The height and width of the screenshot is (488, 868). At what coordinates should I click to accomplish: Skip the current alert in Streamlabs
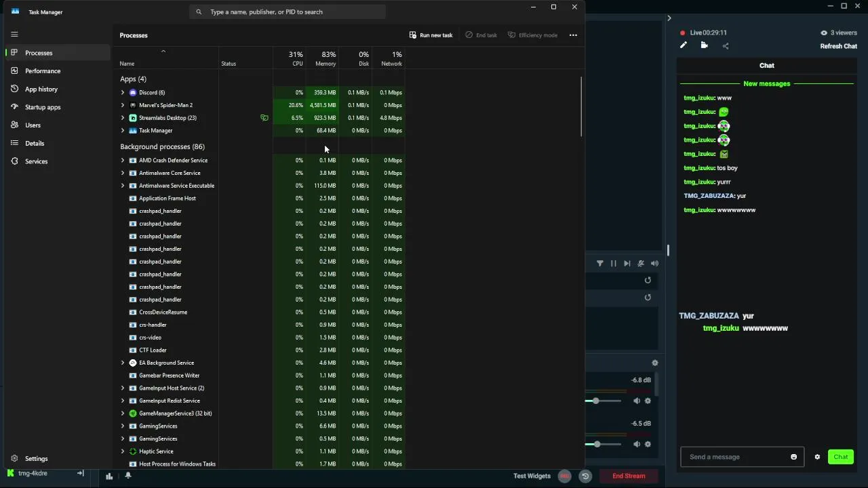click(627, 264)
